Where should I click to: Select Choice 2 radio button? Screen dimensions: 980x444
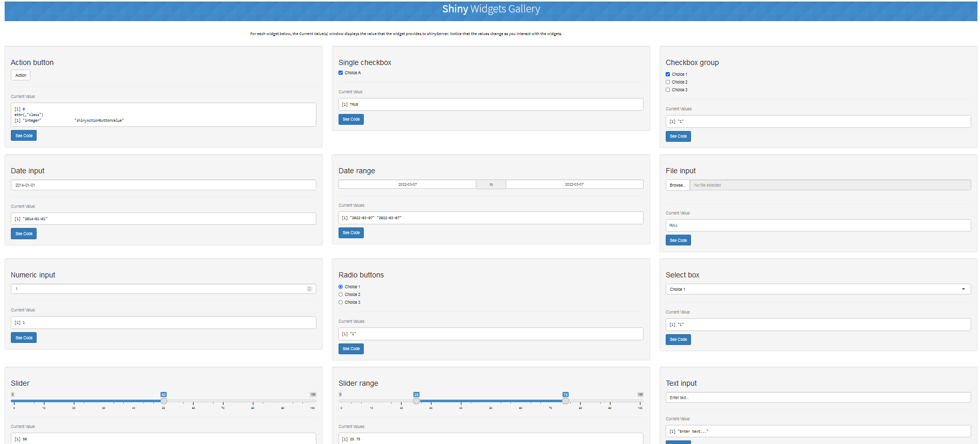click(341, 294)
